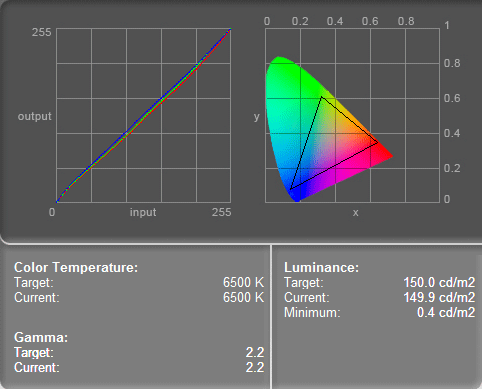Click the output axis label
Image resolution: width=482 pixels, height=389 pixels.
(x=35, y=116)
